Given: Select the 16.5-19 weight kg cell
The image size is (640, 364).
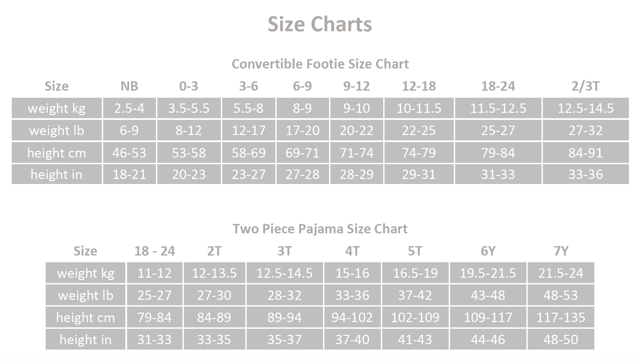Looking at the screenshot, I should tap(415, 273).
